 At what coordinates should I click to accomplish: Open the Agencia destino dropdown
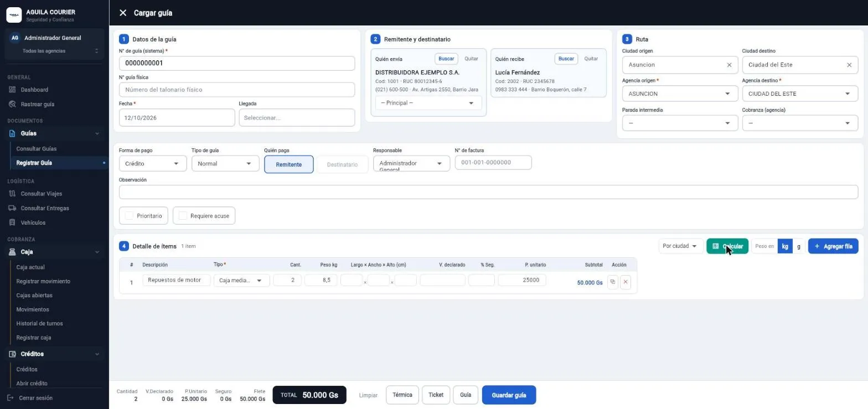[800, 94]
